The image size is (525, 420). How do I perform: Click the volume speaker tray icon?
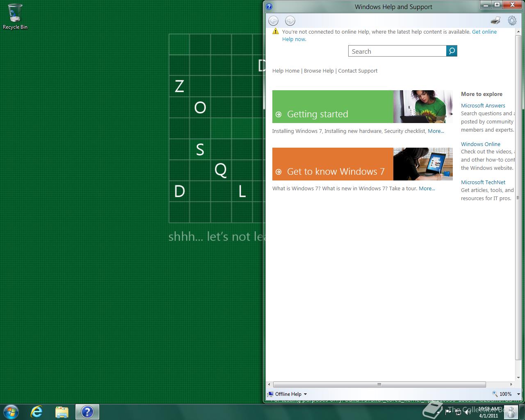point(468,412)
